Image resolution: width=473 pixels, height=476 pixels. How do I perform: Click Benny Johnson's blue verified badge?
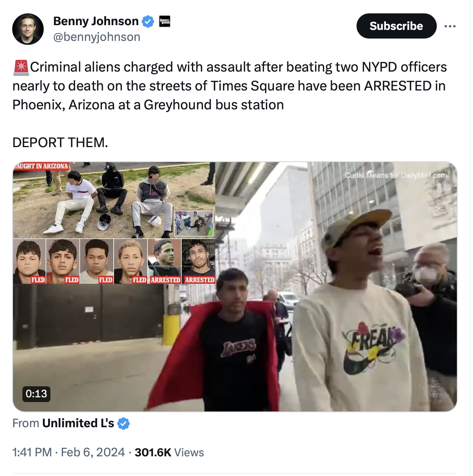pos(148,21)
